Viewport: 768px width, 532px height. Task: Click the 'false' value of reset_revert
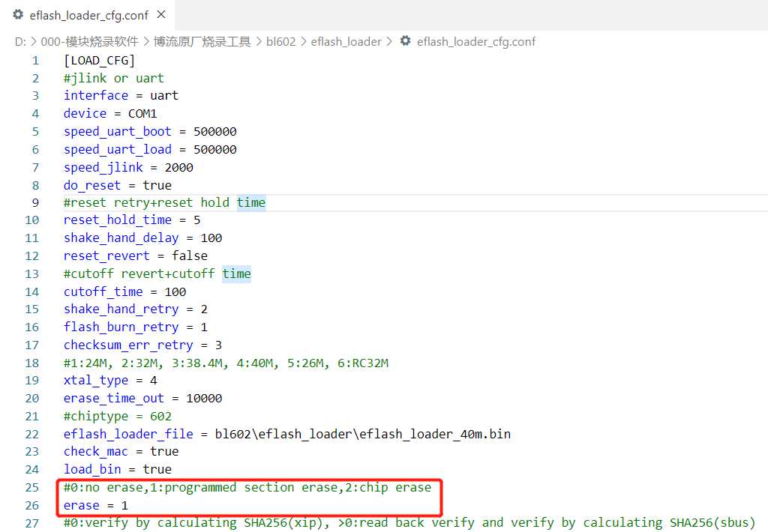tap(190, 256)
